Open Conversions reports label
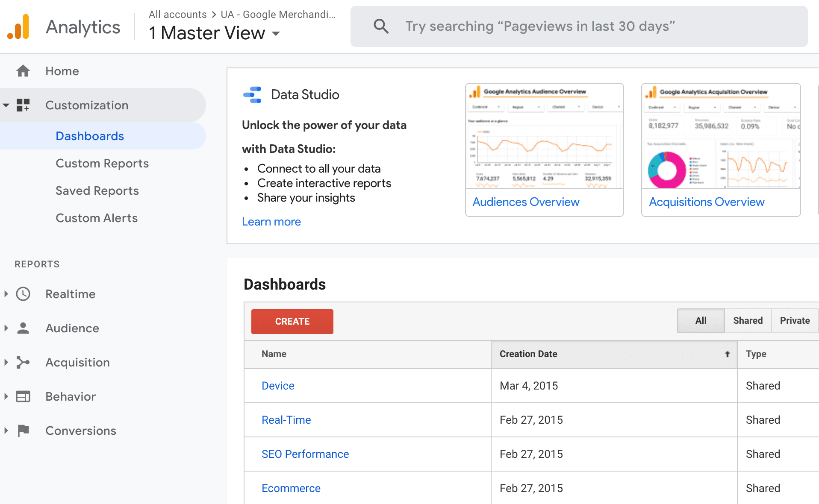Viewport: 819px width, 504px height. (81, 431)
